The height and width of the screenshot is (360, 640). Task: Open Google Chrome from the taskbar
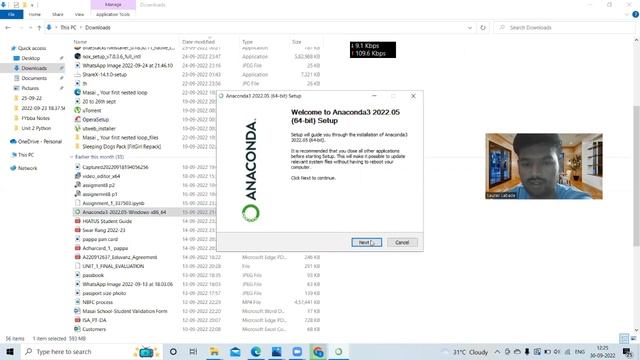pyautogui.click(x=318, y=351)
